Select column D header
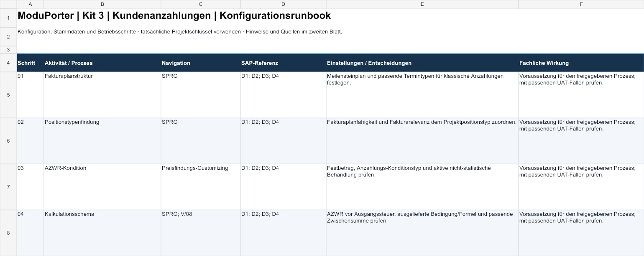Screen dimensions: 644x256 click(283, 4)
